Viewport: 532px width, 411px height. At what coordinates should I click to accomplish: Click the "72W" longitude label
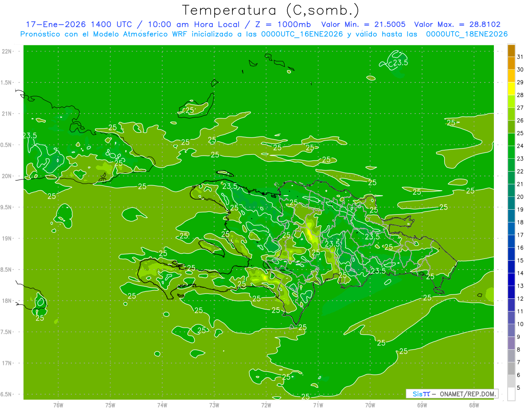(266, 405)
